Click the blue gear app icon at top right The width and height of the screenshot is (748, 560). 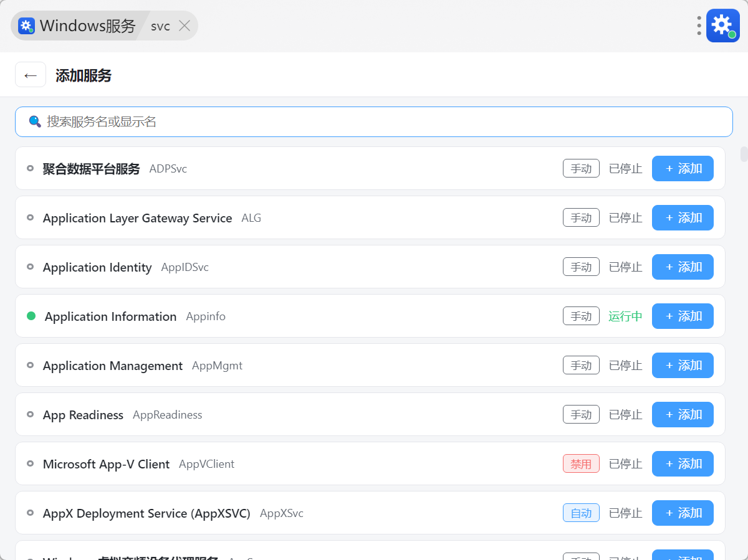(722, 26)
